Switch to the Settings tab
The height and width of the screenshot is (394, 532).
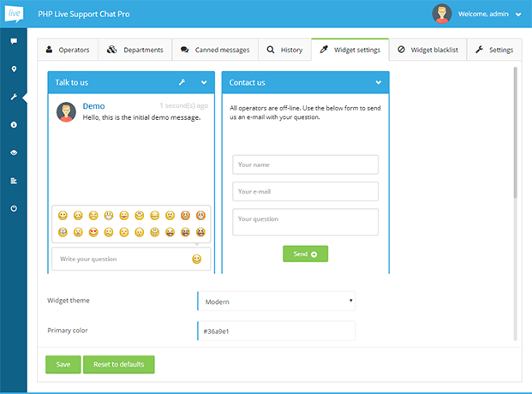pyautogui.click(x=494, y=50)
